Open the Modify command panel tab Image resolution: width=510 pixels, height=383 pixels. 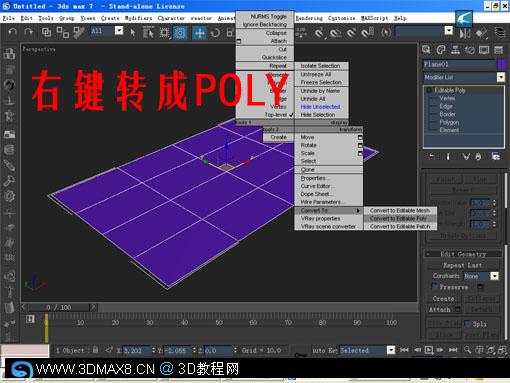point(441,50)
